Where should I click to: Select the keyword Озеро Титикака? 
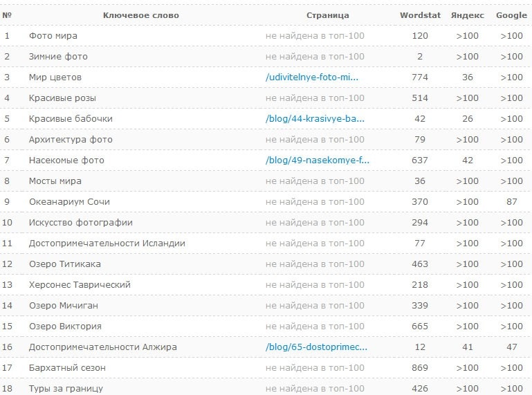65,264
